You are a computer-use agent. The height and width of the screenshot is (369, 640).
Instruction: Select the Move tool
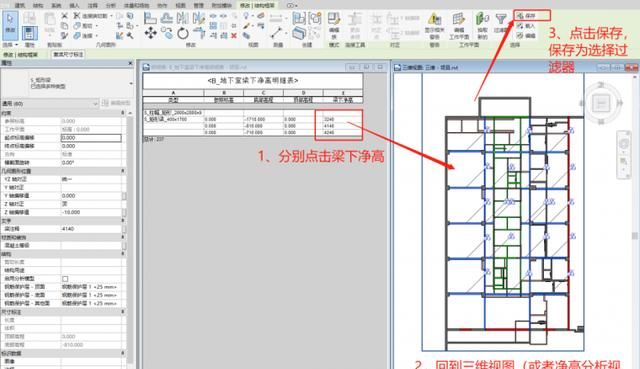coord(150,33)
